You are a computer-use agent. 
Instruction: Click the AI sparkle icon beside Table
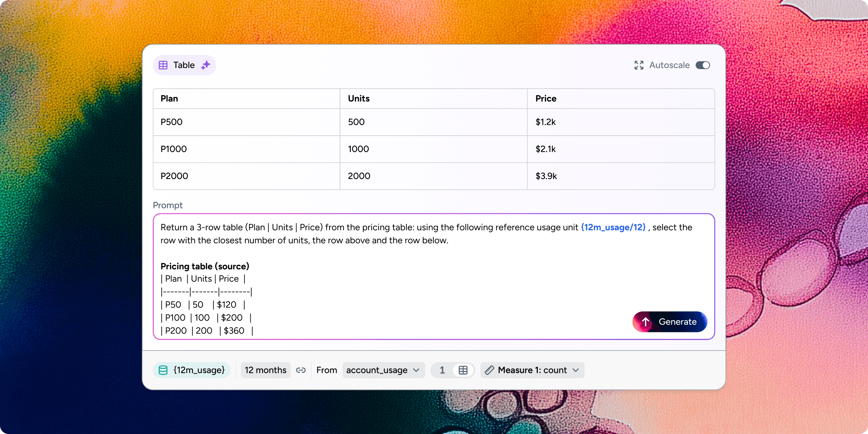pos(206,65)
